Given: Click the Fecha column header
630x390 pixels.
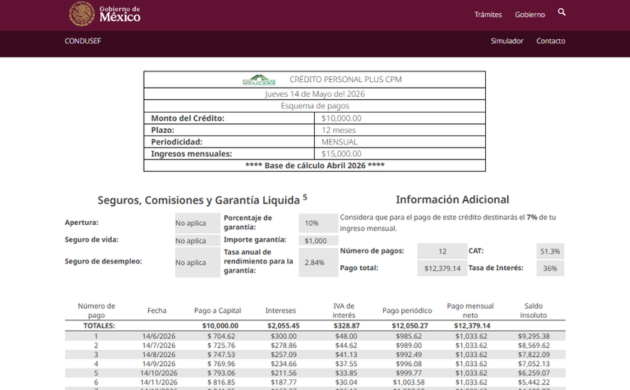Looking at the screenshot, I should [x=157, y=310].
